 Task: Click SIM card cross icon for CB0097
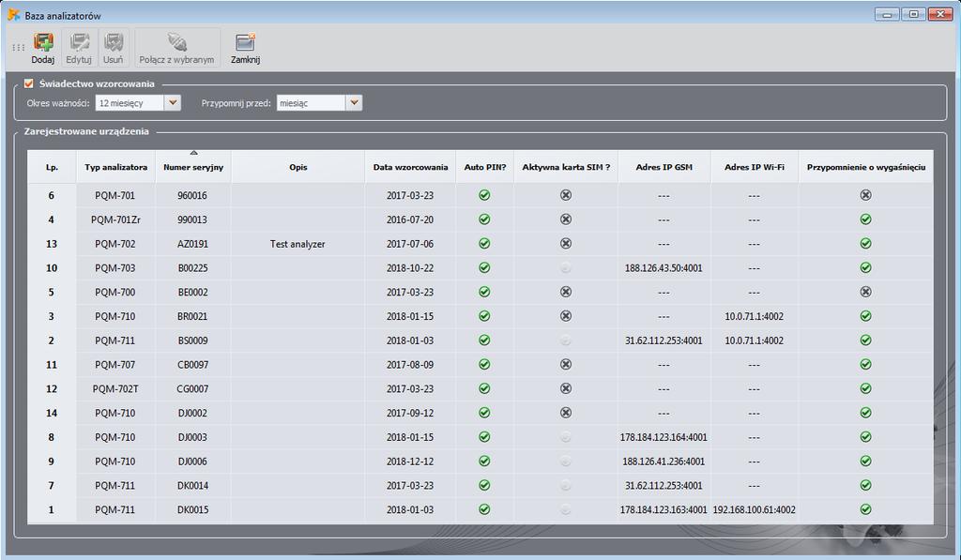pyautogui.click(x=566, y=365)
